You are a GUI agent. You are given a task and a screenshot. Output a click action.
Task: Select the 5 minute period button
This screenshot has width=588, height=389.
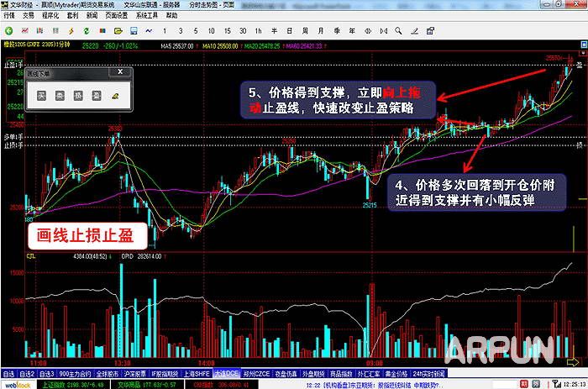coord(196,31)
